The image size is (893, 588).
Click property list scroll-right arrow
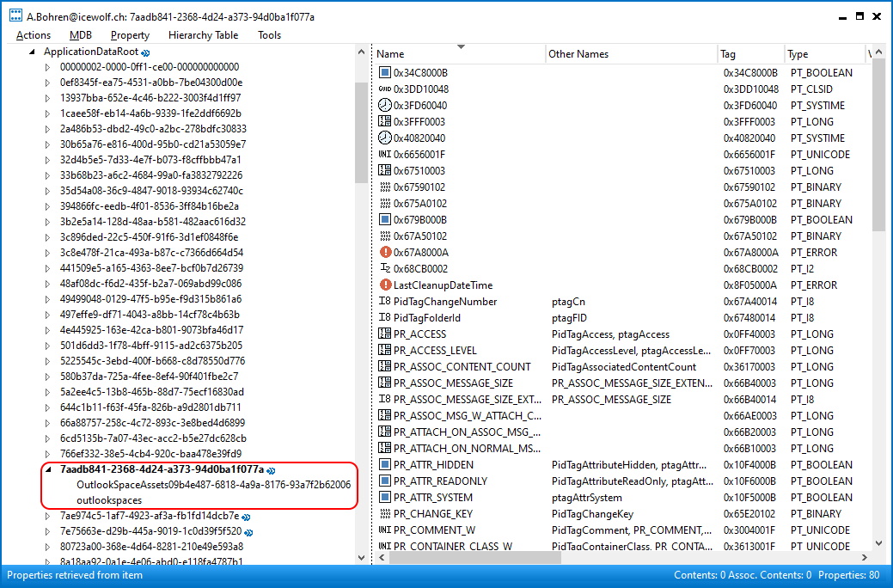(x=865, y=557)
